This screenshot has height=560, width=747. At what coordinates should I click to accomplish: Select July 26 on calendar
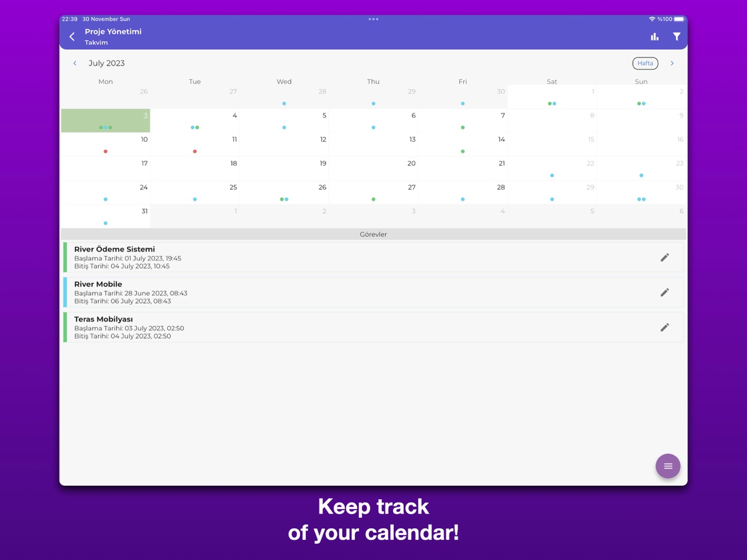(x=284, y=192)
